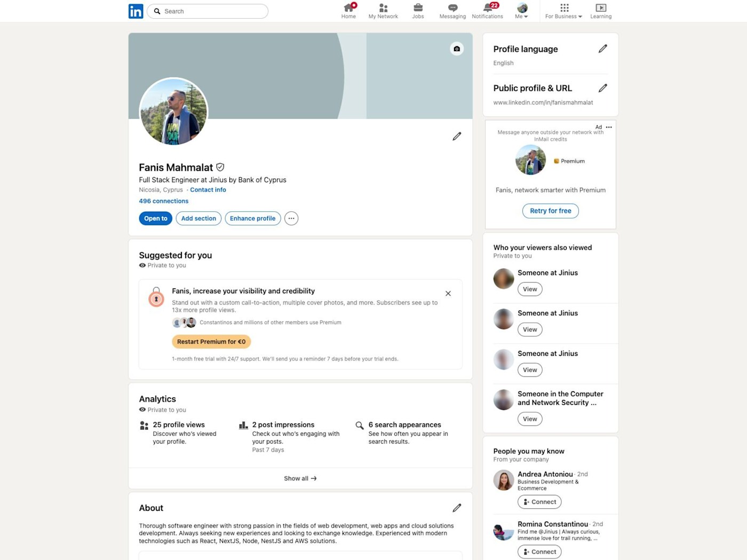Click Fanis Mahmalat's main profile photo
Viewport: 747px width, 560px height.
(x=173, y=111)
